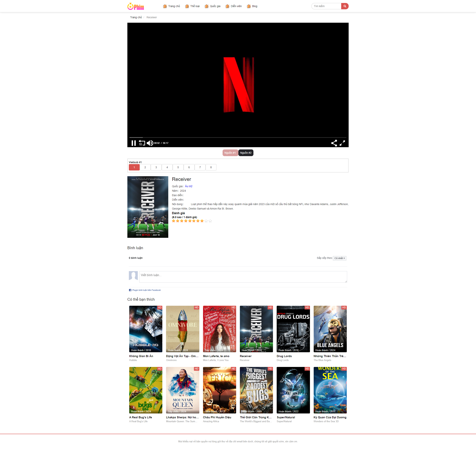Open the Drug Lords movie thumbnail
The image size is (476, 449).
(293, 329)
